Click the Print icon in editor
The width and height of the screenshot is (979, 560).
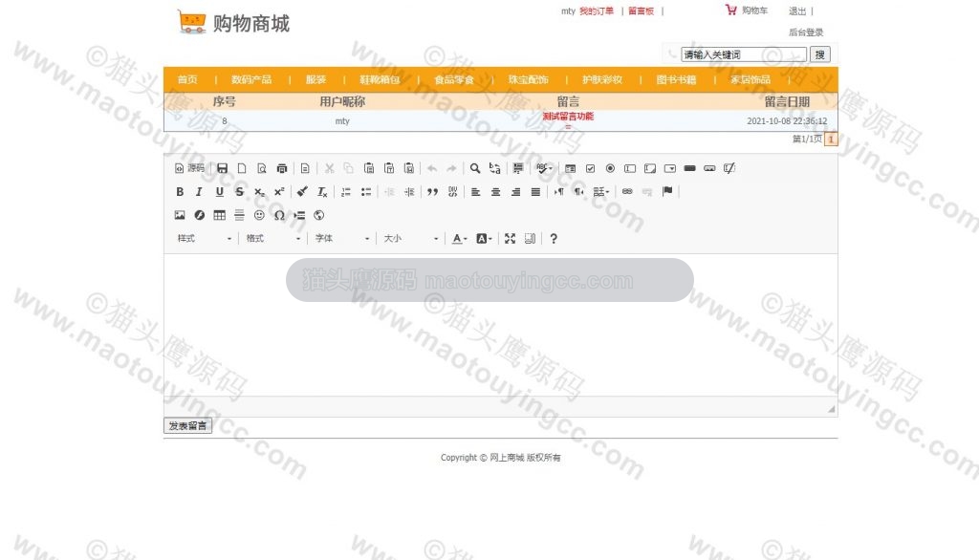coord(282,168)
